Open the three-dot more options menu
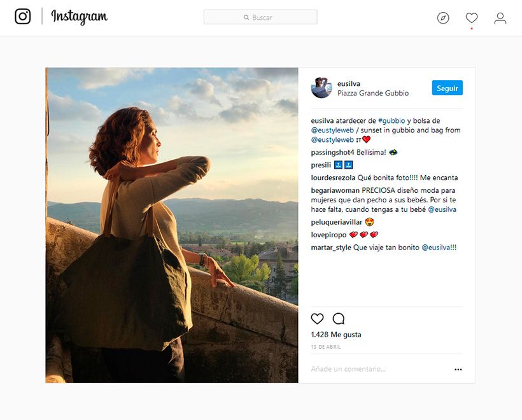Screen dimensions: 522x420 coord(458,370)
